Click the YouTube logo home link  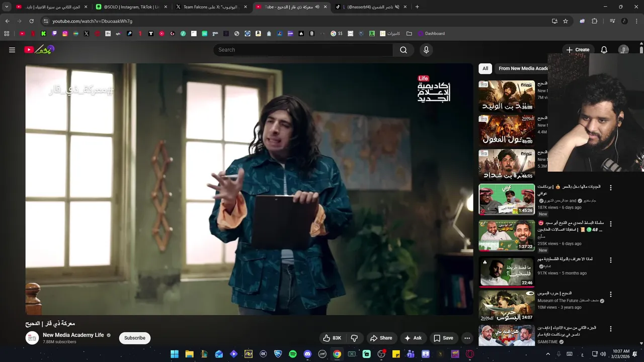[39, 49]
